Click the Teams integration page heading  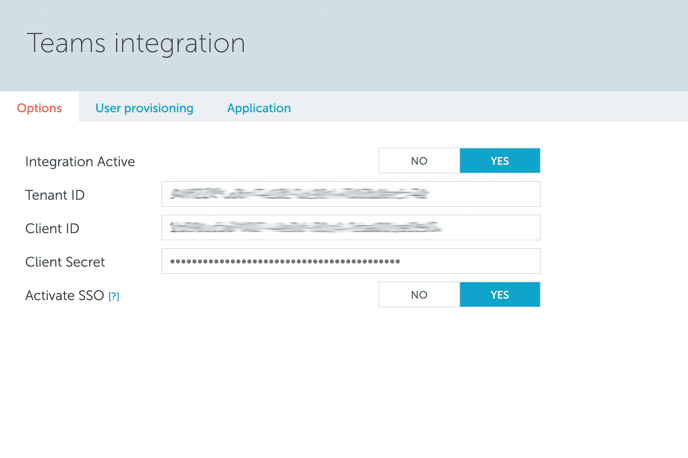(x=136, y=44)
